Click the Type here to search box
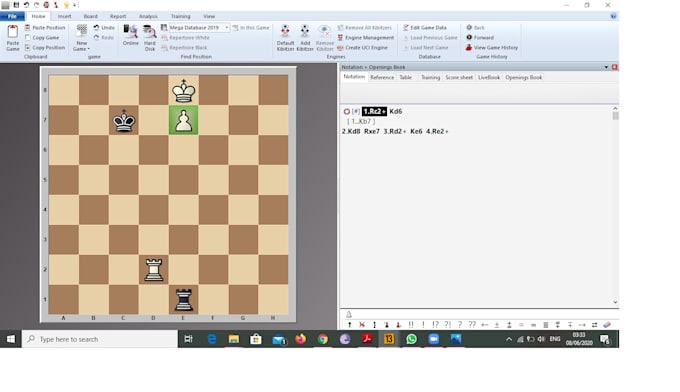The width and height of the screenshot is (680, 392). coord(100,339)
